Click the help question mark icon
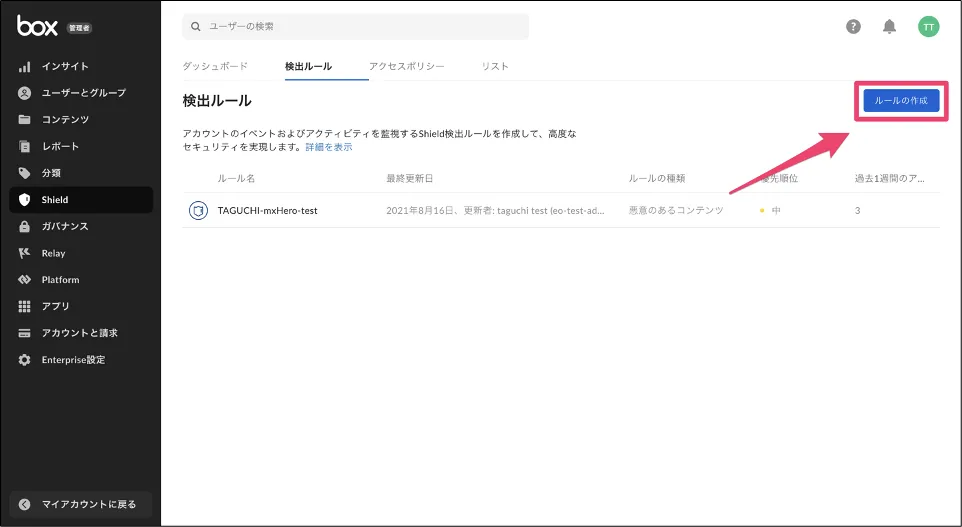This screenshot has width=962, height=527. tap(853, 27)
